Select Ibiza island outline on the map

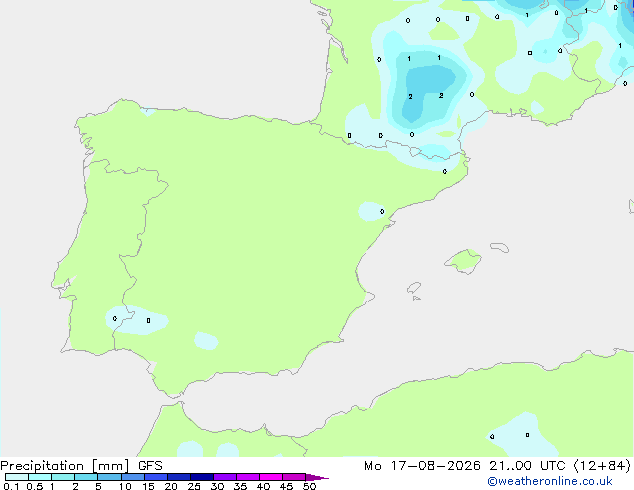click(x=414, y=288)
